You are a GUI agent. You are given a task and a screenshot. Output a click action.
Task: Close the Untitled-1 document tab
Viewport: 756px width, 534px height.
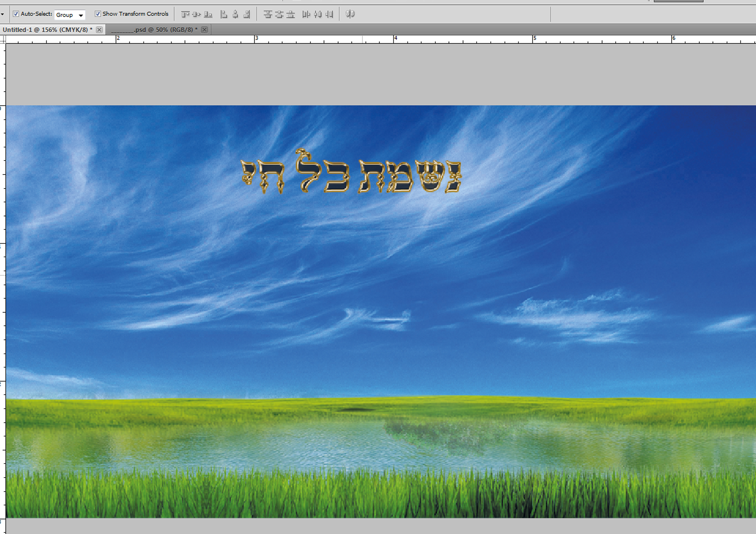(99, 30)
